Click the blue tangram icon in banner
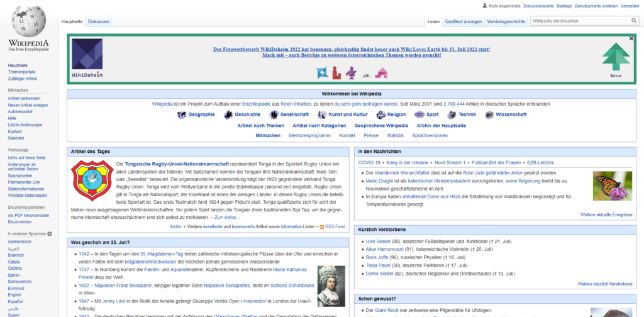The height and width of the screenshot is (317, 644). coord(322,73)
